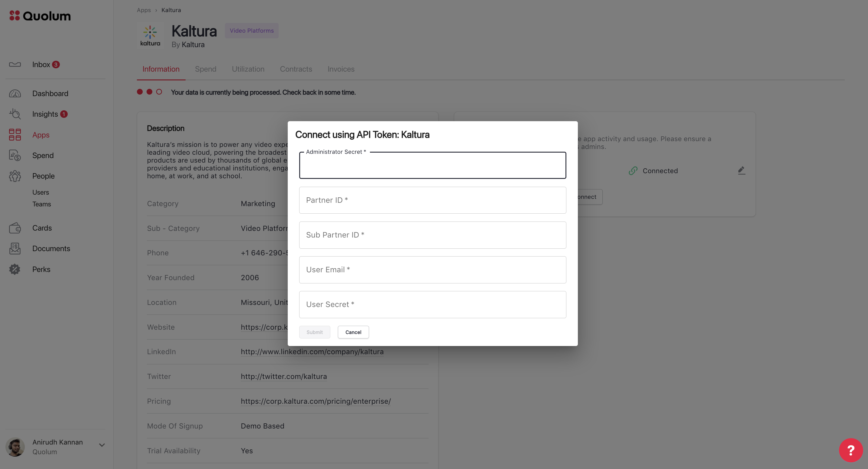868x469 pixels.
Task: Open Users under People
Action: tap(41, 192)
